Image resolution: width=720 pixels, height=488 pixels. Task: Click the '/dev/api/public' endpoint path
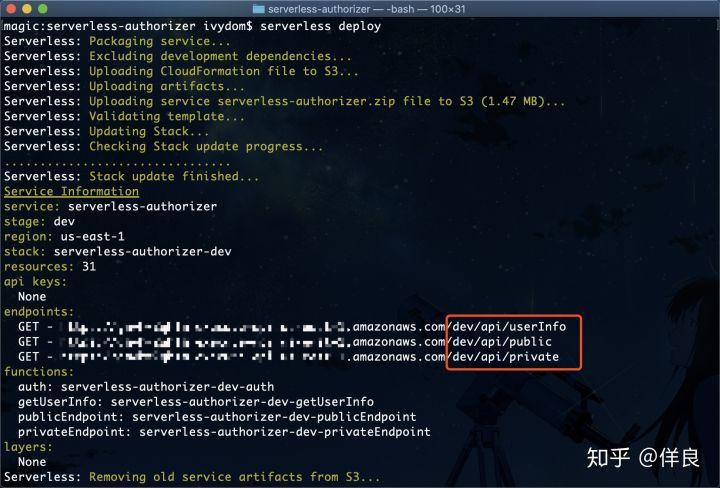coord(499,342)
